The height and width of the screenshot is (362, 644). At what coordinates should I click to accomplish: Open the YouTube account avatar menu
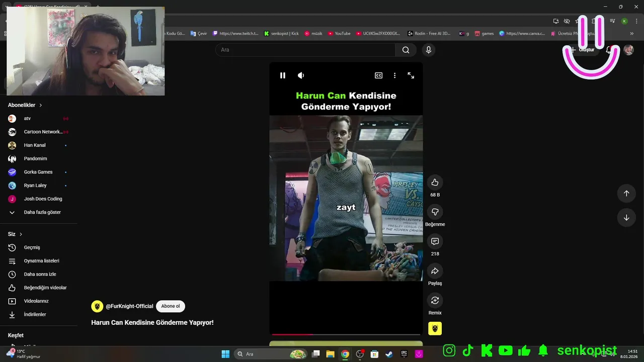tap(628, 50)
